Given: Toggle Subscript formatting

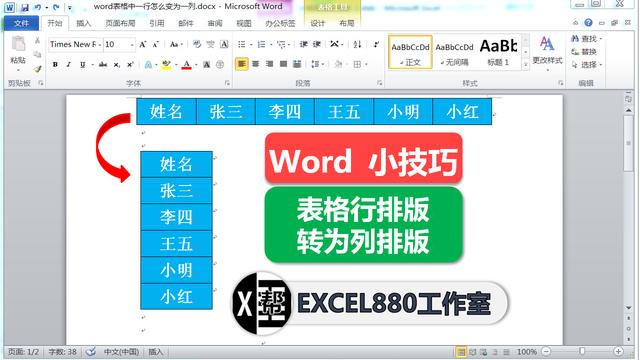Looking at the screenshot, I should 117,64.
